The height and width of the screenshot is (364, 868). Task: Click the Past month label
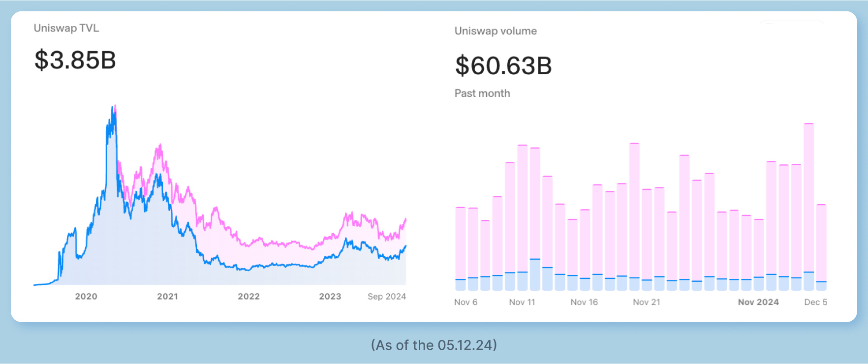(x=482, y=93)
